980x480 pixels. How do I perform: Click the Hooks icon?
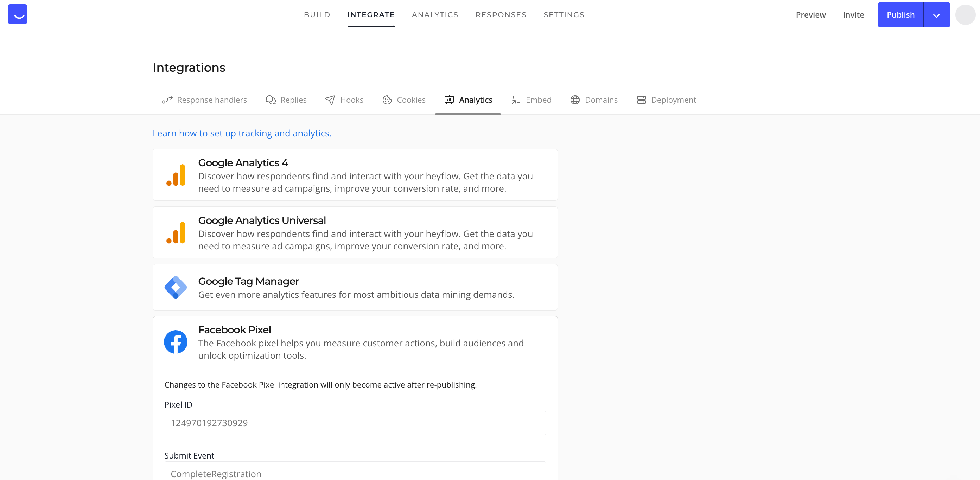coord(329,100)
